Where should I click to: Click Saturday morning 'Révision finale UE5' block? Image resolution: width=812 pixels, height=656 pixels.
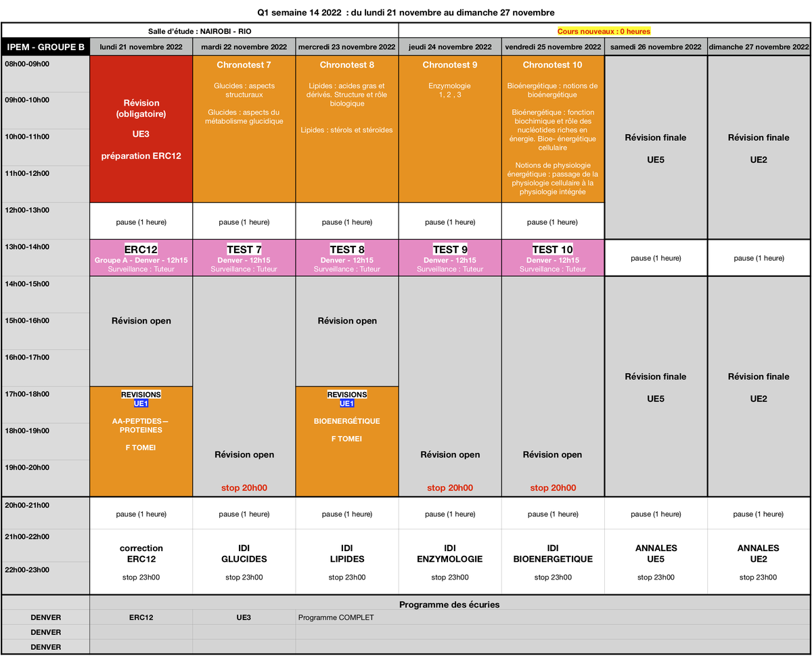[656, 148]
